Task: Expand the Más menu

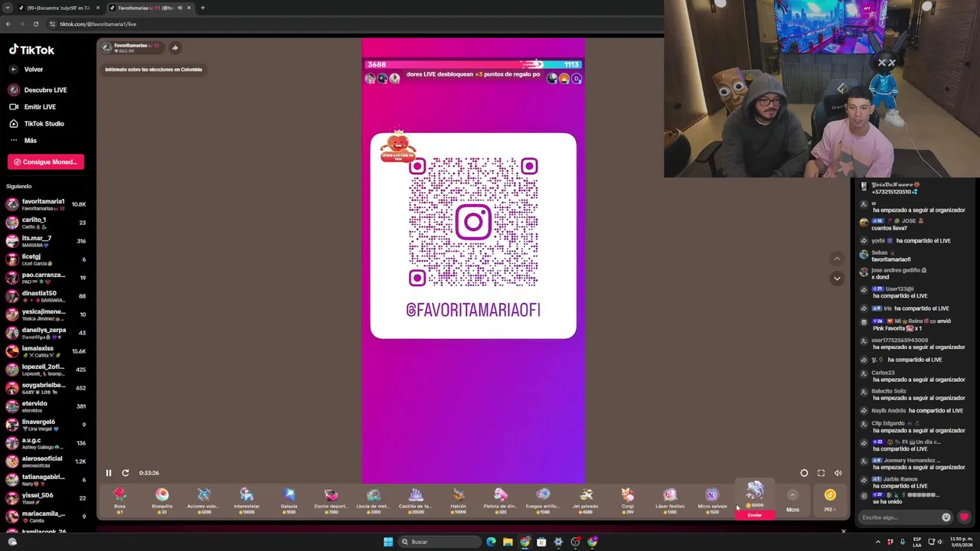Action: click(x=23, y=140)
